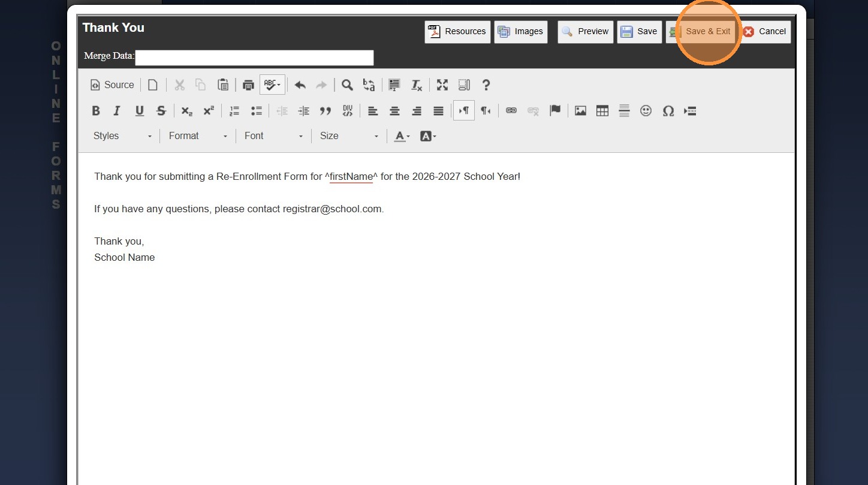This screenshot has height=485, width=868.
Task: Open the Size dropdown
Action: click(349, 136)
